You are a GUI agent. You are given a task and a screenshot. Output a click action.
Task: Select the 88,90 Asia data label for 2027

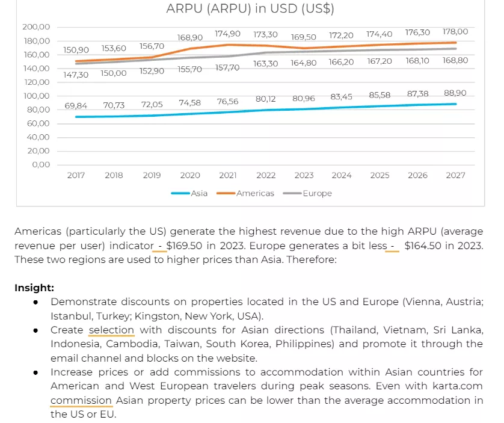(x=455, y=93)
